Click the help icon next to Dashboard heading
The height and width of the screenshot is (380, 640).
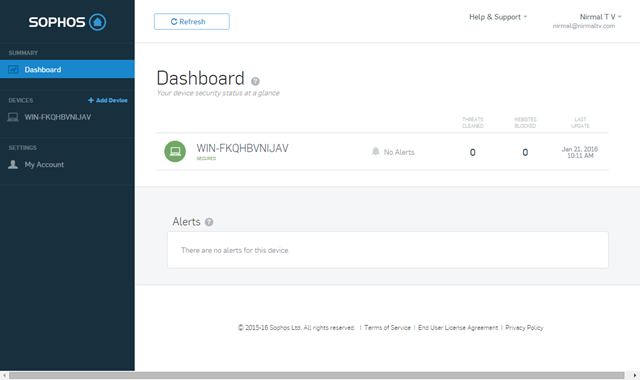(255, 81)
